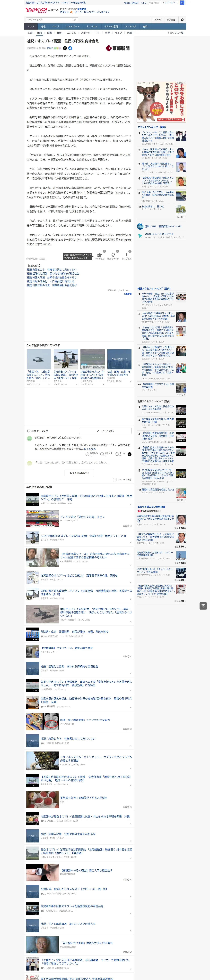Share first comment on X

pyautogui.click(x=129, y=454)
